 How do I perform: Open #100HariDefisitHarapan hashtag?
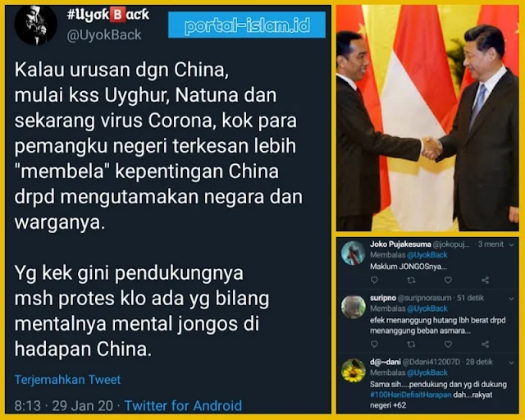tap(411, 395)
